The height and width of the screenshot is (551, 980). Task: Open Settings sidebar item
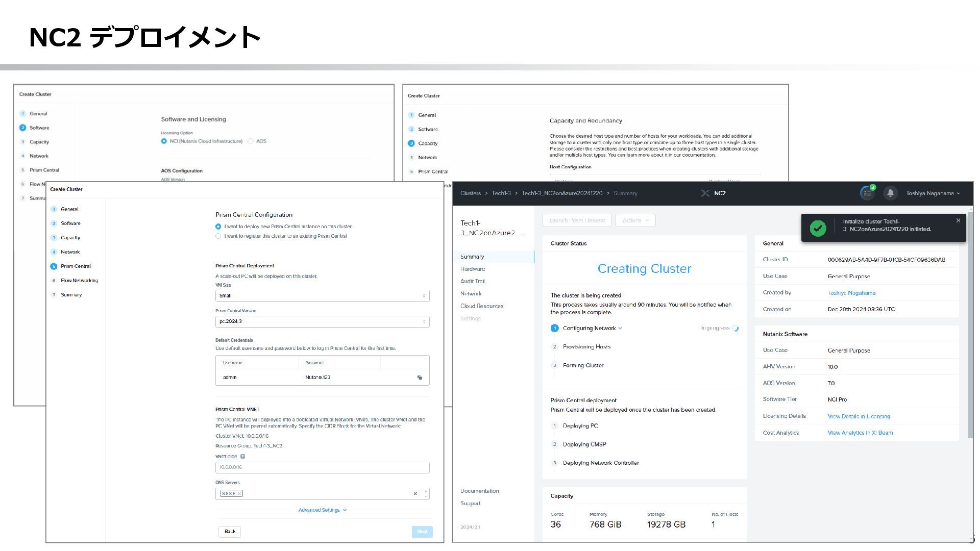click(x=470, y=318)
